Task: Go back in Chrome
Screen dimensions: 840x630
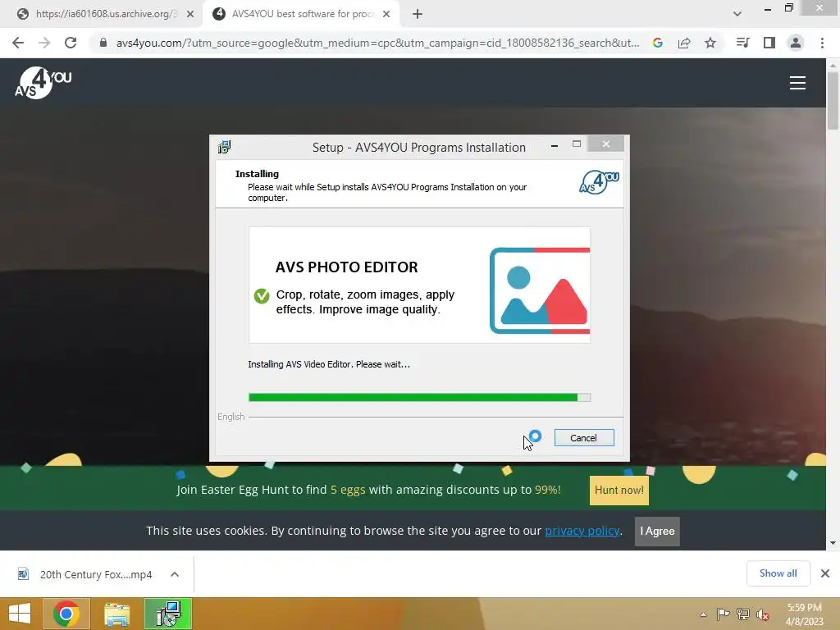Action: 18,43
